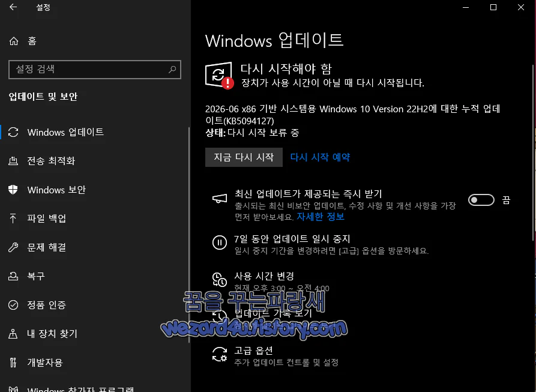Image resolution: width=536 pixels, height=392 pixels.
Task: Click the 업데이트 및 보안 section heading
Action: tap(43, 97)
